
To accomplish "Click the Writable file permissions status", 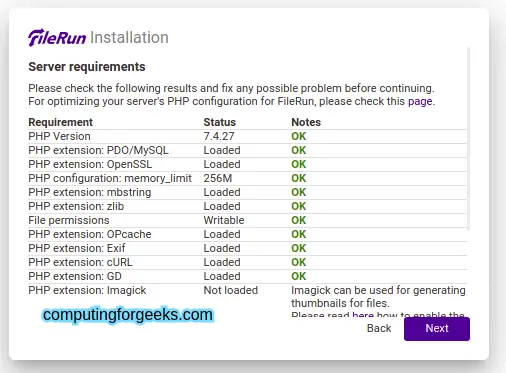I will point(224,220).
